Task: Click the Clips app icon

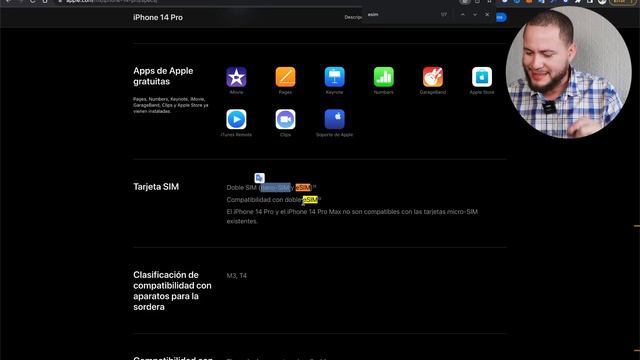Action: coord(285,119)
